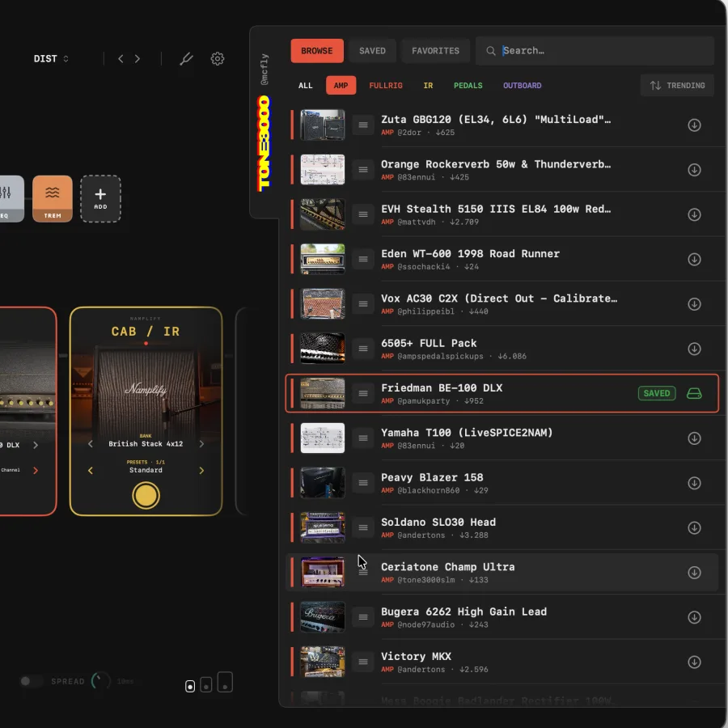Filter by OUTBOARD category
This screenshot has width=728, height=728.
(523, 86)
